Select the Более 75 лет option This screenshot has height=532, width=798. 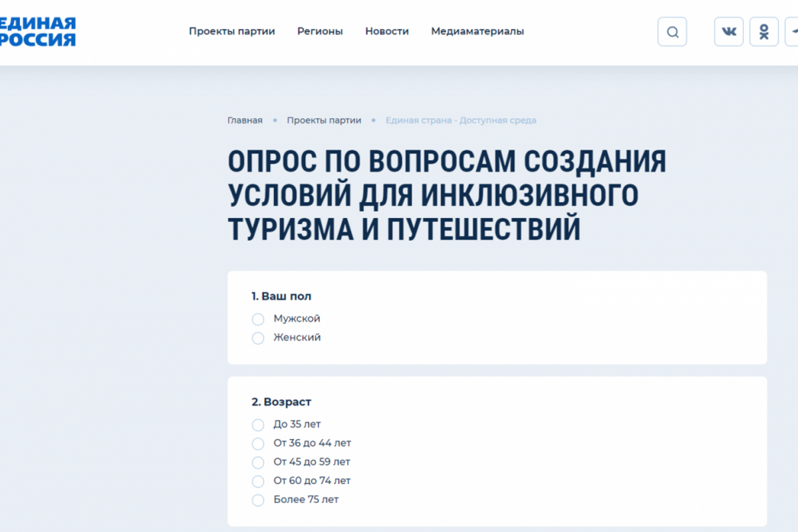pos(258,499)
